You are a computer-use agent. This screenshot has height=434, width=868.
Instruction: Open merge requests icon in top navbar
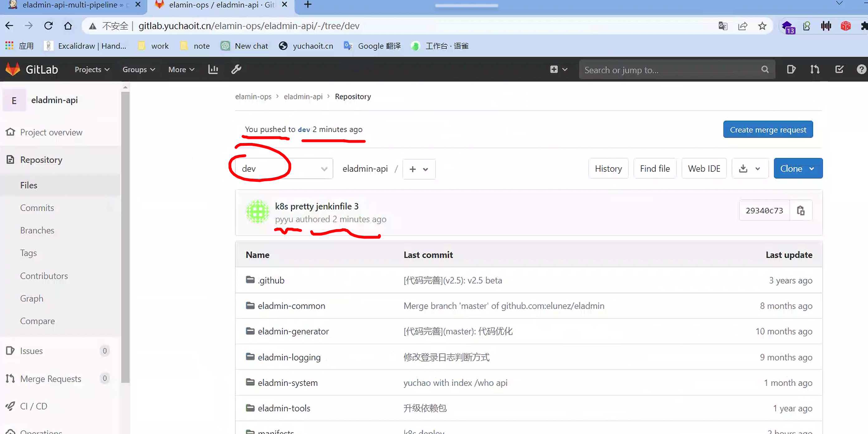[x=815, y=69]
